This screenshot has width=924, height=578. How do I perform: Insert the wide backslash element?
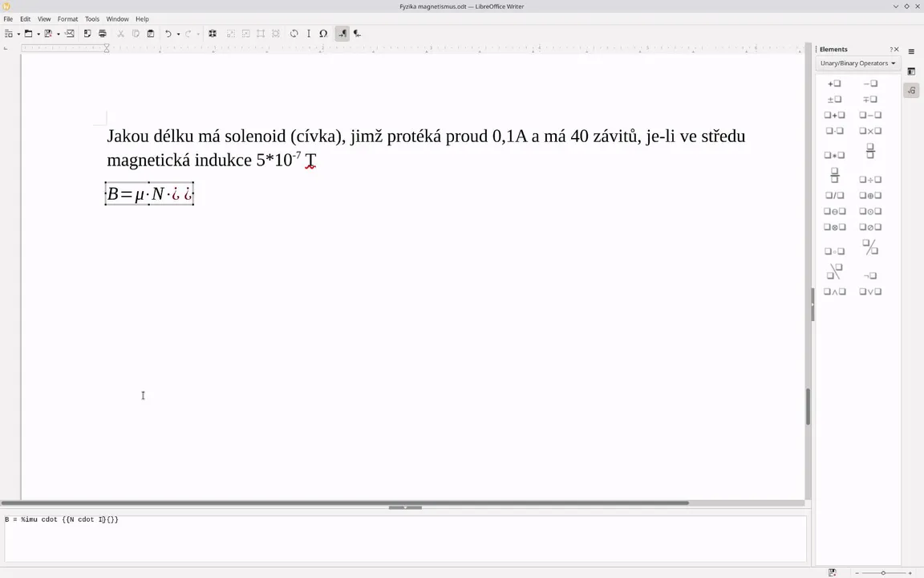point(834,271)
